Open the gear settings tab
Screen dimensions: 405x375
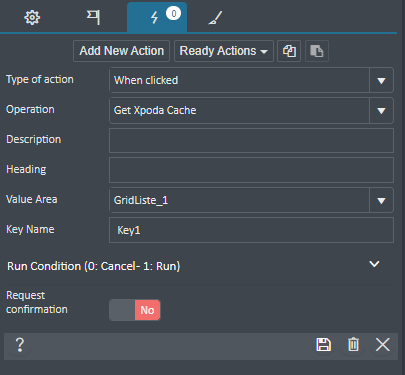pos(32,17)
